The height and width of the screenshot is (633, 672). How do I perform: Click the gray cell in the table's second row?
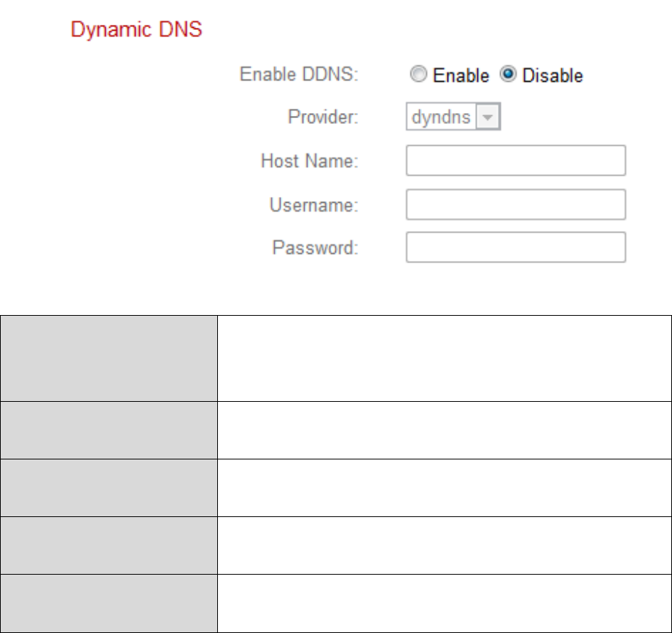[109, 430]
